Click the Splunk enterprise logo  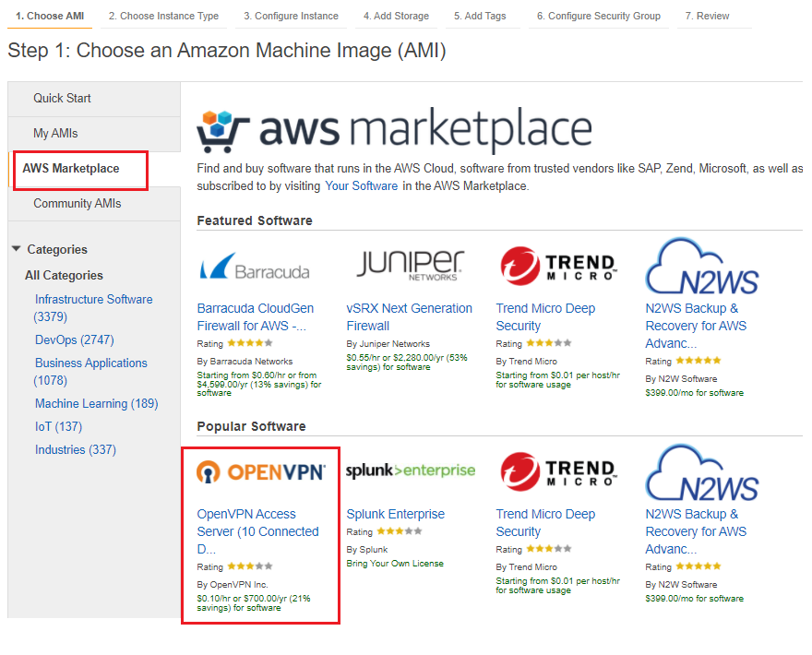(410, 470)
